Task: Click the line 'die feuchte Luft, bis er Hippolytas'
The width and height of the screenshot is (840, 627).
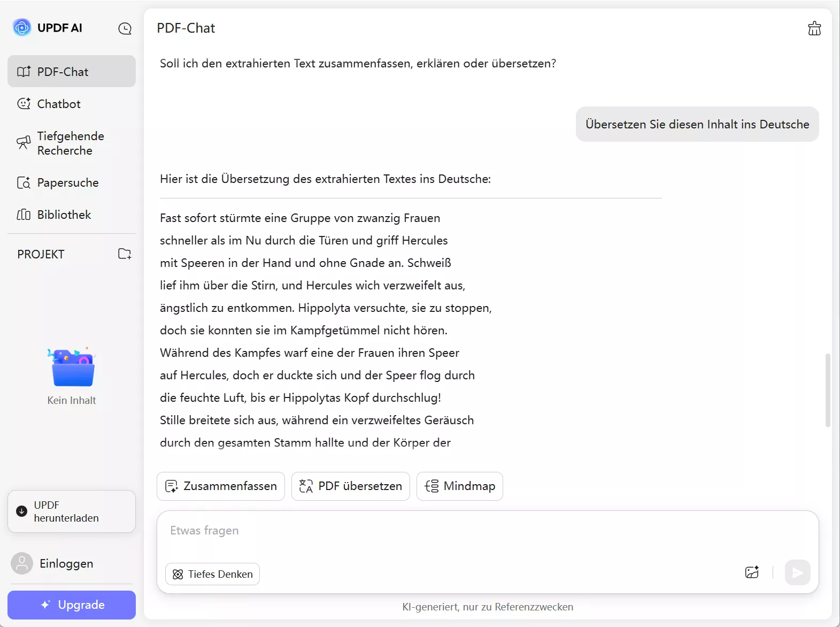Action: (x=300, y=397)
